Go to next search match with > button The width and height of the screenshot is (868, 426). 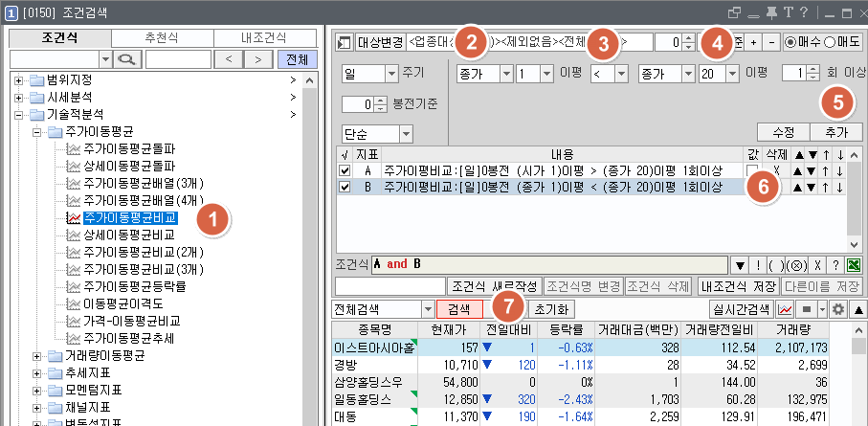click(x=258, y=59)
